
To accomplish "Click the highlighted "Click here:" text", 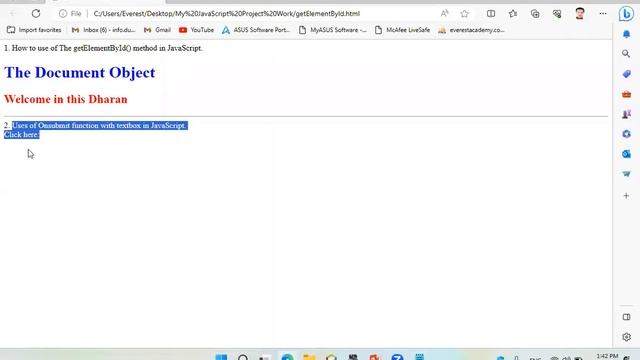I will point(22,135).
